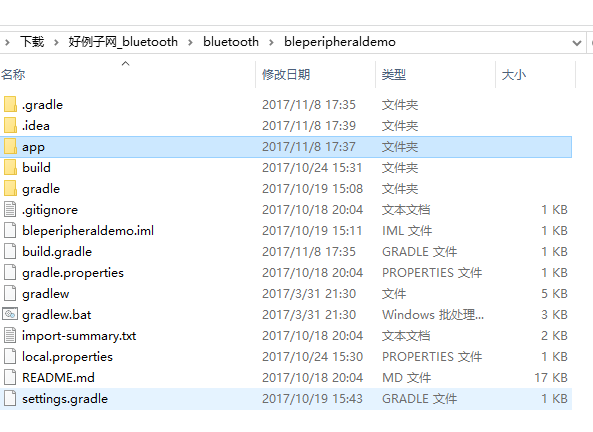Click the 大小 column header
Image resolution: width=593 pixels, height=432 pixels.
pyautogui.click(x=514, y=74)
